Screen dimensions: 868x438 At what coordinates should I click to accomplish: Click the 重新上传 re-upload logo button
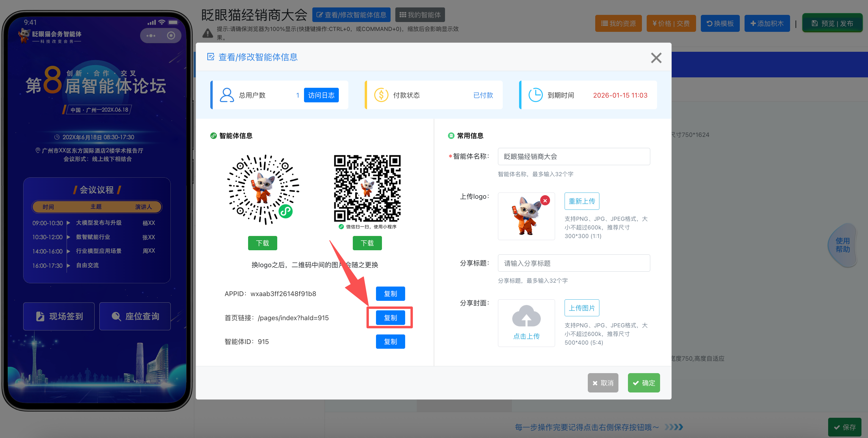tap(582, 201)
